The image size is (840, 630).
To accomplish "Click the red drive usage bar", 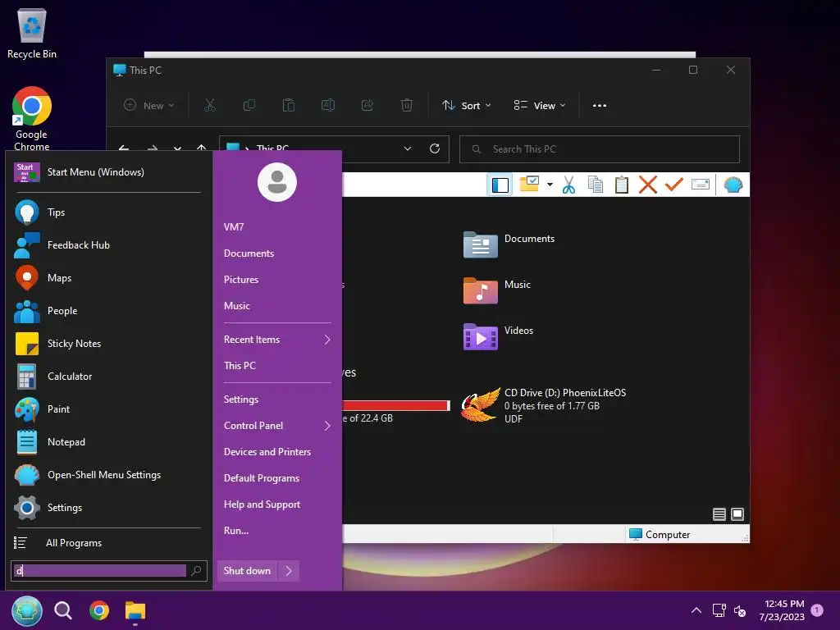I will click(x=396, y=405).
